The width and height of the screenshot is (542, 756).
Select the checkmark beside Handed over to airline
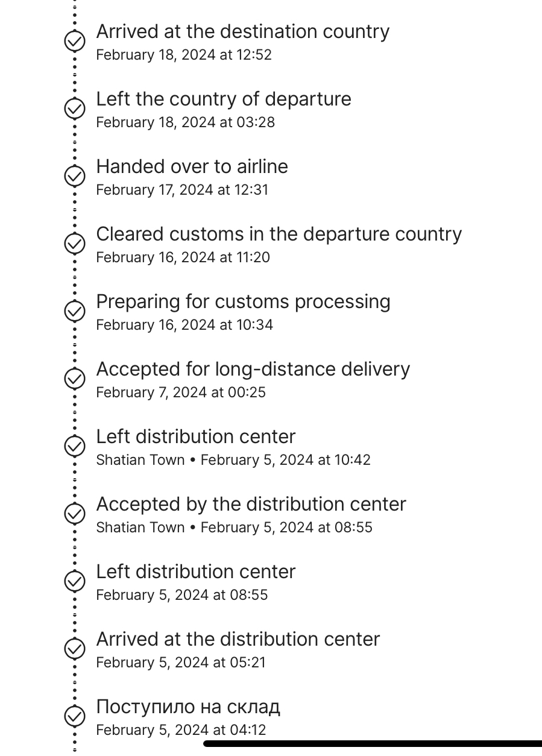tap(75, 176)
